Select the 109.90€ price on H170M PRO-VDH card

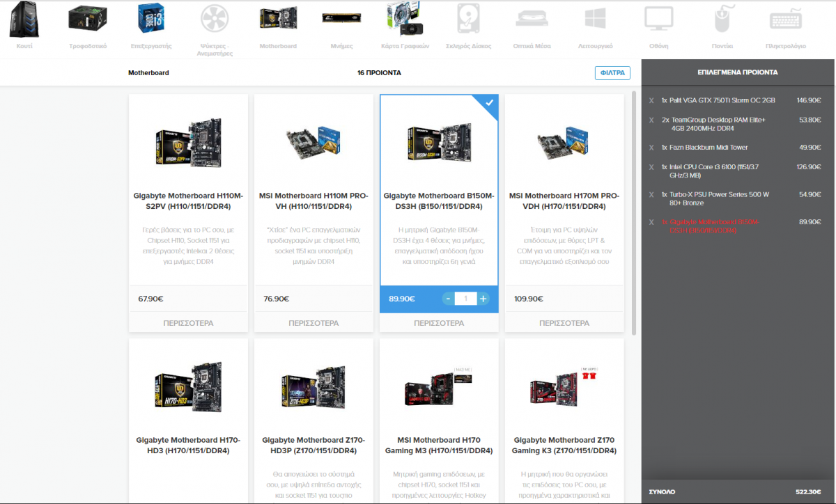529,299
